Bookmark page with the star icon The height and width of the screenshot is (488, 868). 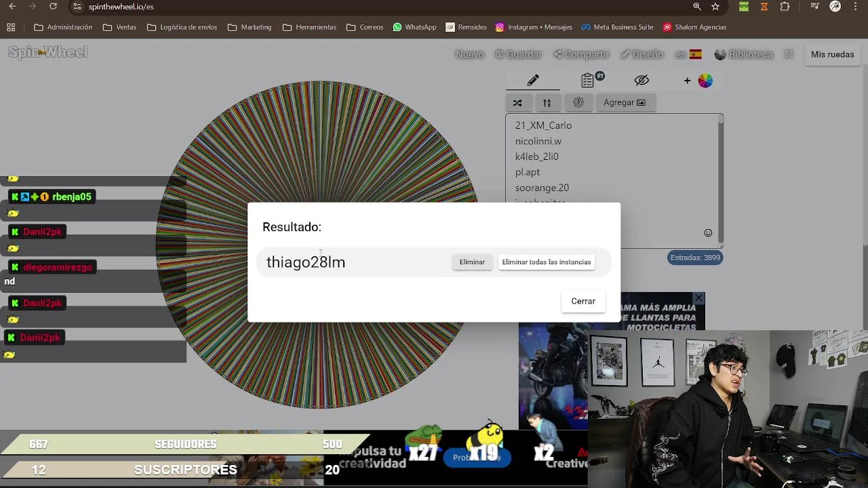[x=715, y=7]
